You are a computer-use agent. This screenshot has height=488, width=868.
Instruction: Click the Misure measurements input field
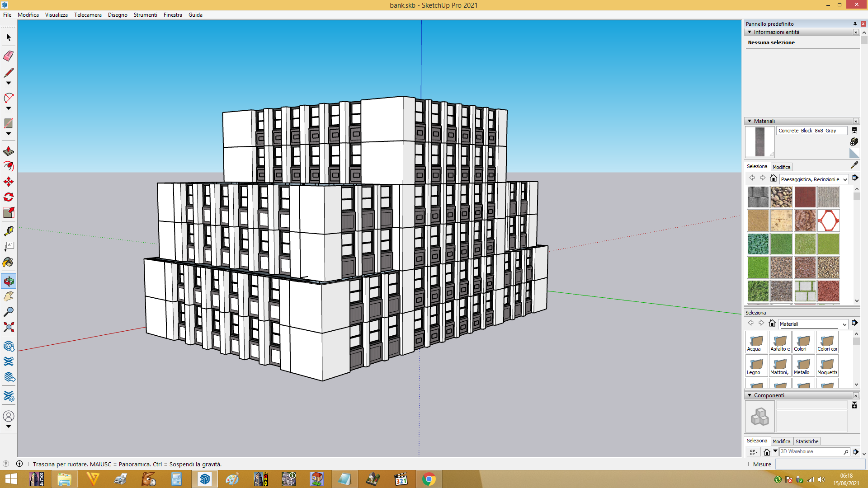[x=820, y=464]
